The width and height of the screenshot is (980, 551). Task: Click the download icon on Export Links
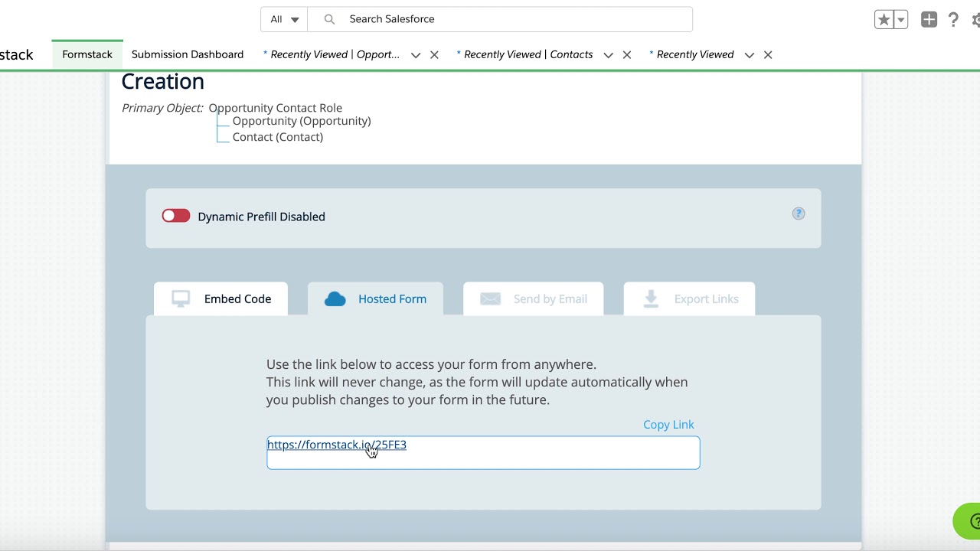pyautogui.click(x=651, y=298)
